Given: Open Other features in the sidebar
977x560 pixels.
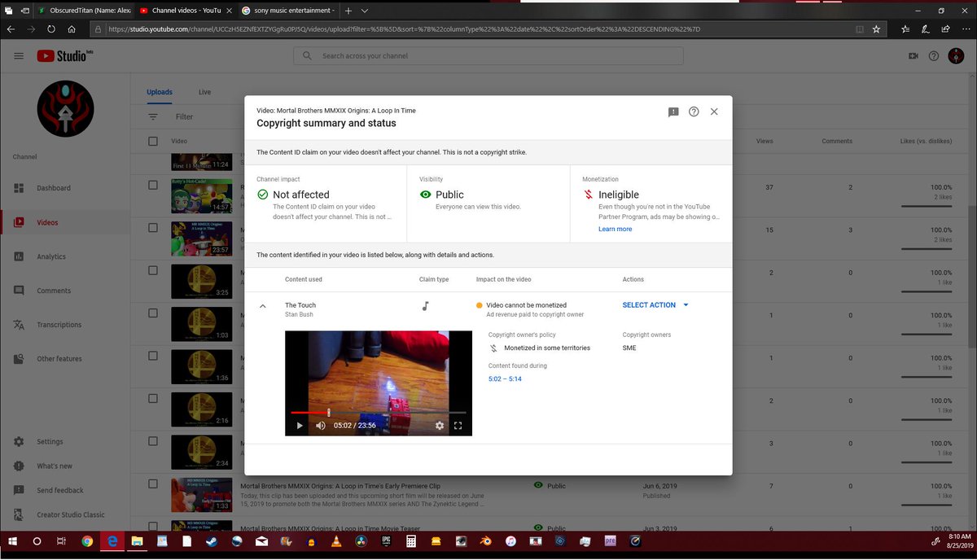Looking at the screenshot, I should [65, 359].
